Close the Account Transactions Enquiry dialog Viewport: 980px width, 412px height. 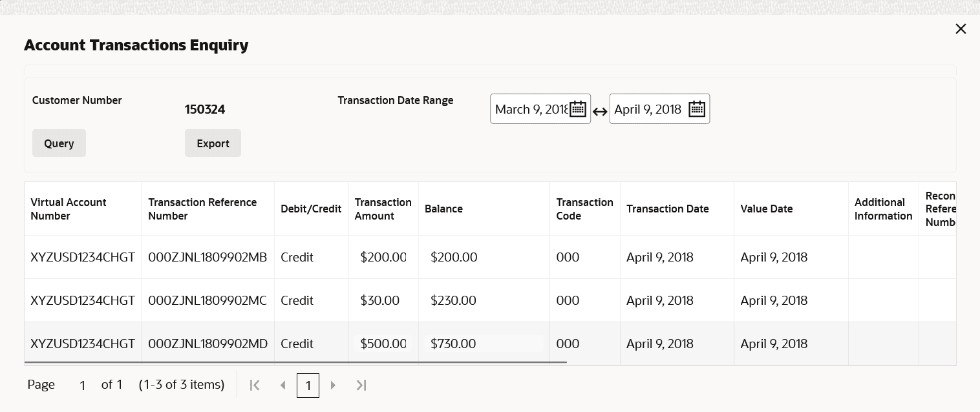point(961,29)
